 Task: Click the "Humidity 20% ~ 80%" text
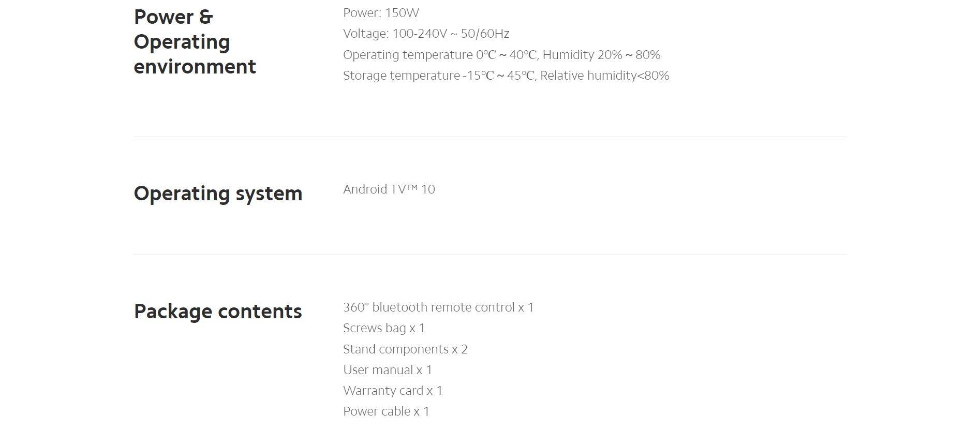tap(601, 55)
